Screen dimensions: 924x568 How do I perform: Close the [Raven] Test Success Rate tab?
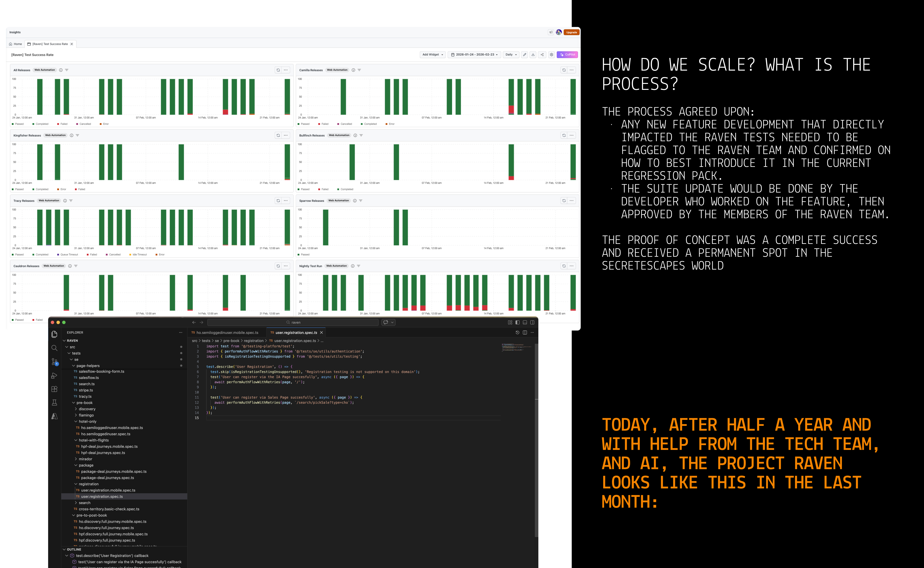click(x=72, y=44)
